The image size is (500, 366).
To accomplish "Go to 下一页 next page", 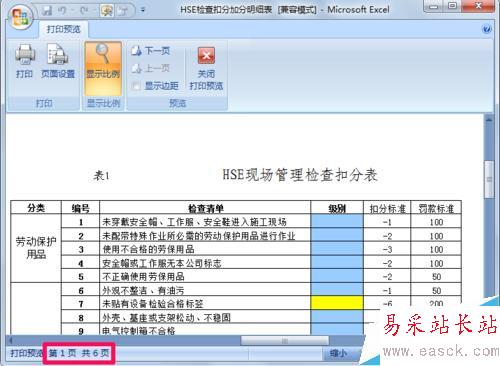I will pos(151,51).
